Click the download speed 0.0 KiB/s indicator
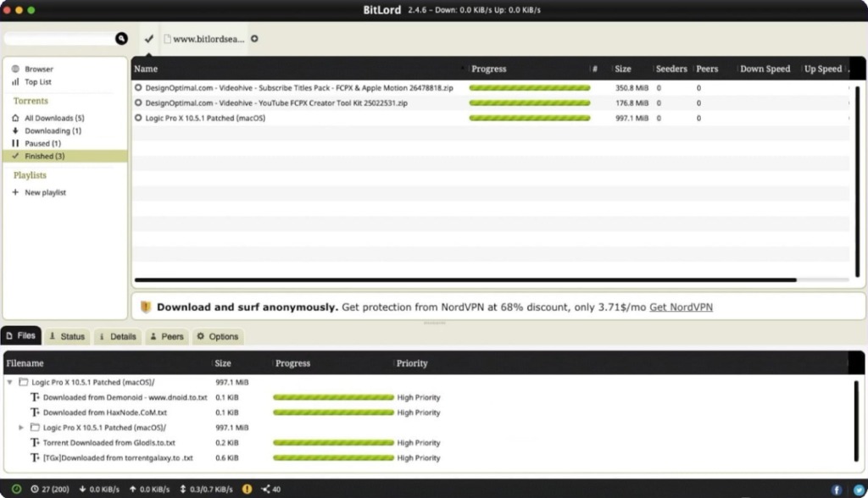The image size is (868, 498). tap(99, 490)
